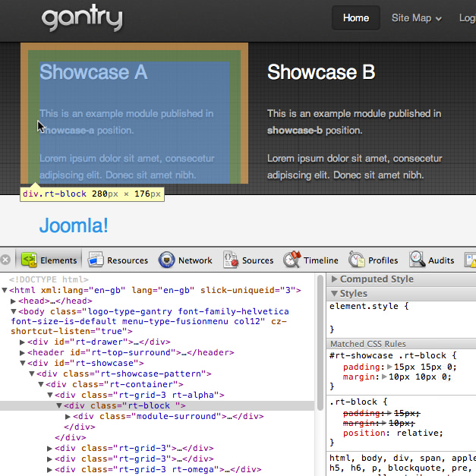
Task: Click the Joomla! heading link
Action: [74, 225]
